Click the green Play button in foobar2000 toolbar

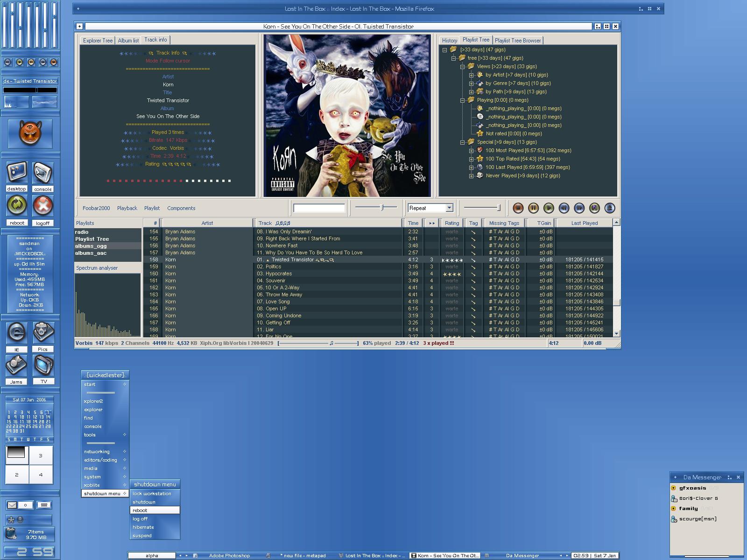[549, 208]
